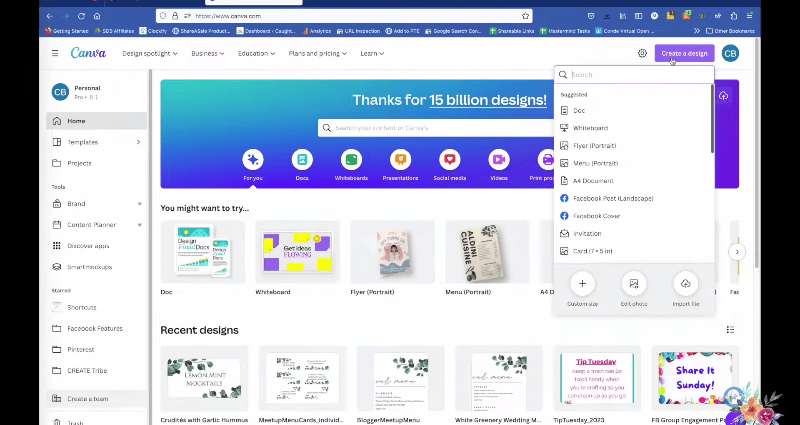Screen dimensions: 800x425
Task: Select the Whiteboards category icon
Action: coord(351,160)
